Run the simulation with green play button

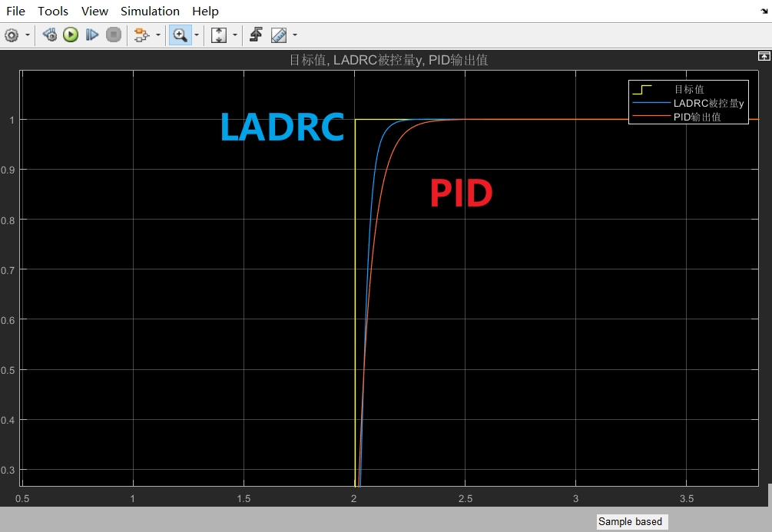coord(71,35)
